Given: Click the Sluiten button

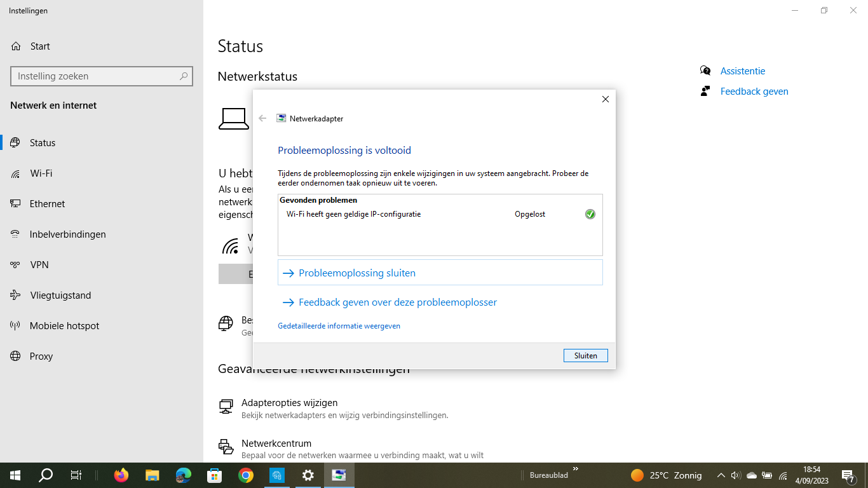Looking at the screenshot, I should pyautogui.click(x=585, y=356).
